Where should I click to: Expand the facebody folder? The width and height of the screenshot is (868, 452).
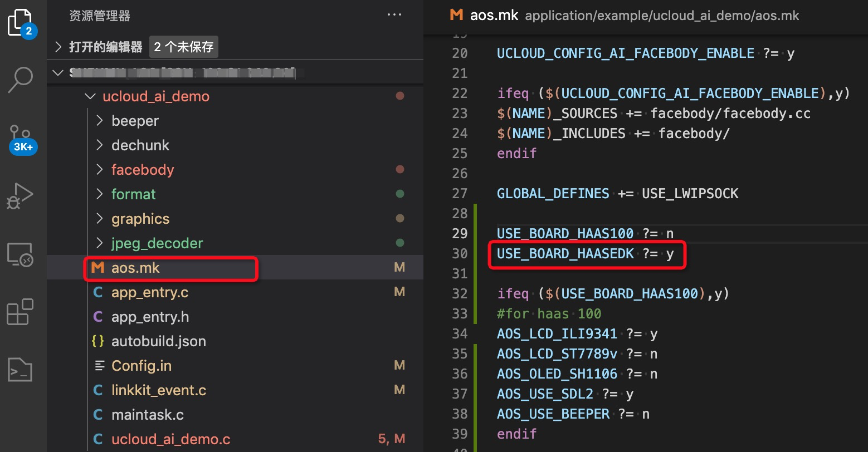click(x=100, y=170)
